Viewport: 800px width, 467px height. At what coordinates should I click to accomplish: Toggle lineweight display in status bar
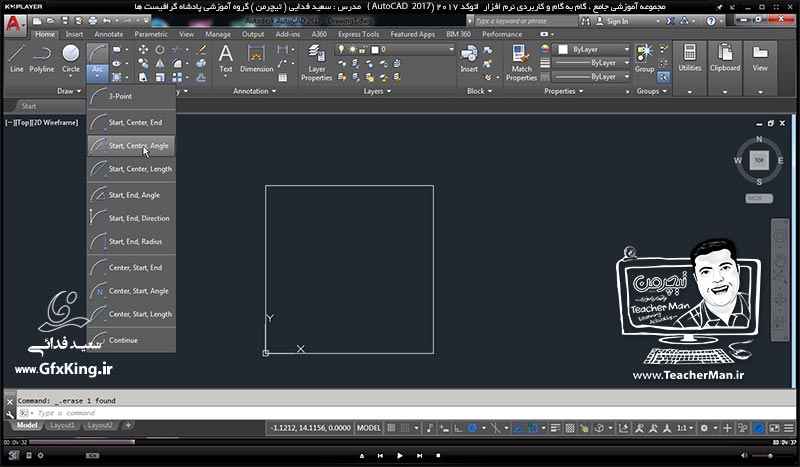(556, 428)
